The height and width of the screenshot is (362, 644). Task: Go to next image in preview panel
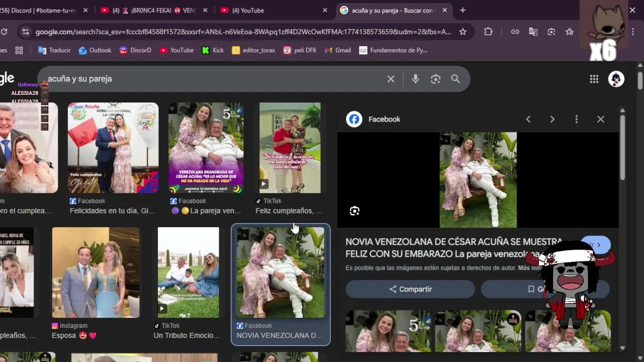(552, 119)
